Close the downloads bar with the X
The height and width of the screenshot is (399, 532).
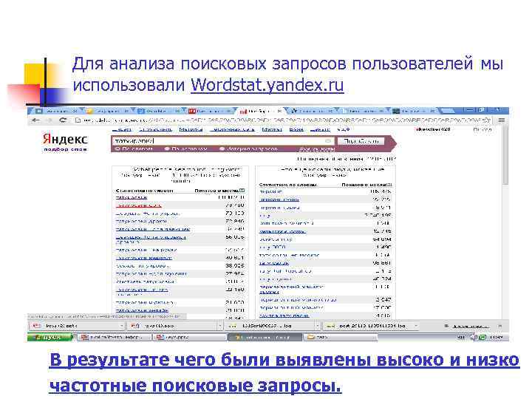click(499, 326)
